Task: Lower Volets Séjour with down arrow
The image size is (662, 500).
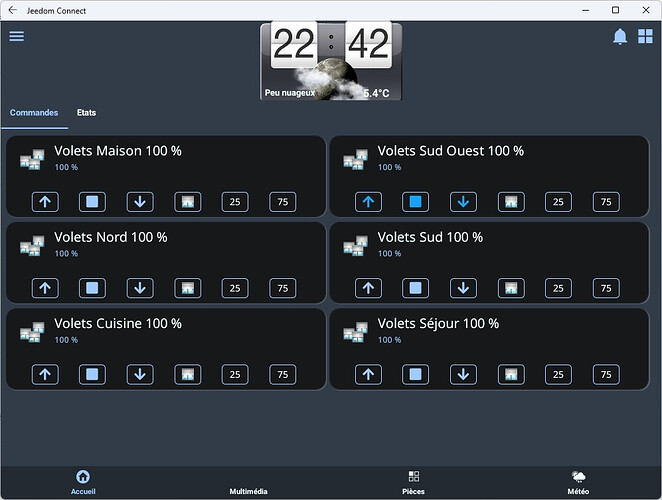Action: point(464,374)
